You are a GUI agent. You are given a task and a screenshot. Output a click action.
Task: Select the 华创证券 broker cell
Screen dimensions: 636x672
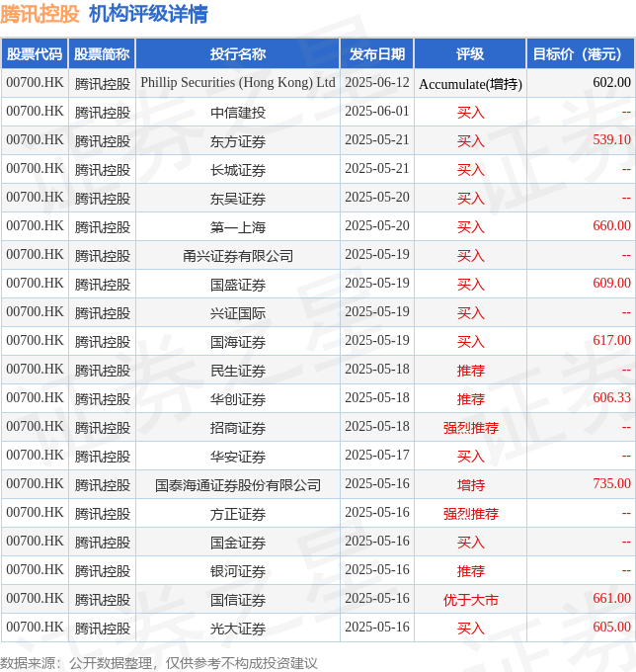(x=238, y=399)
